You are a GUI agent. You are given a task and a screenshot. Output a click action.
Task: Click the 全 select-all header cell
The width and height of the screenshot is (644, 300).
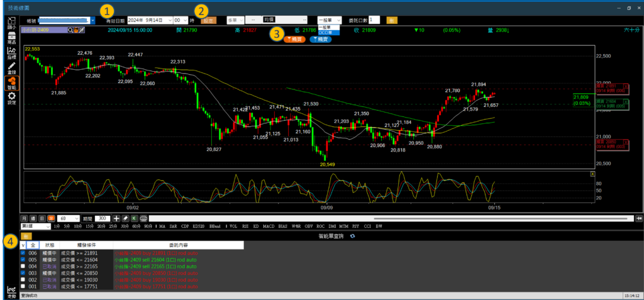click(x=33, y=245)
